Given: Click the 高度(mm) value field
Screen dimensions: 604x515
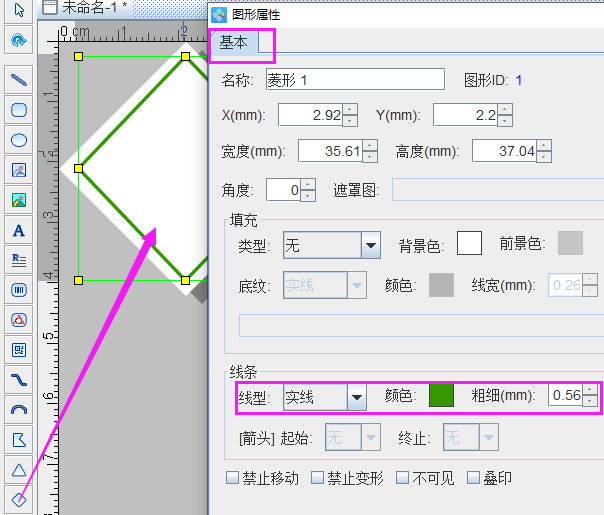Looking at the screenshot, I should coord(505,151).
